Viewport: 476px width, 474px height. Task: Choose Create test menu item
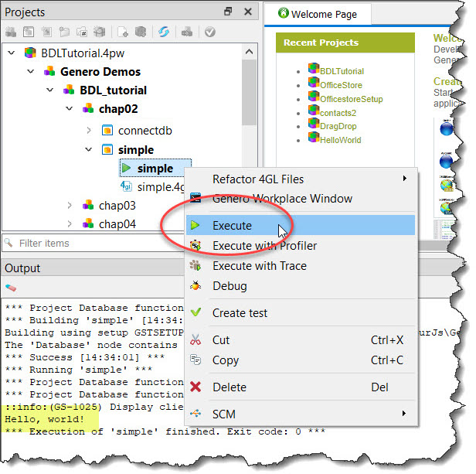click(301, 313)
